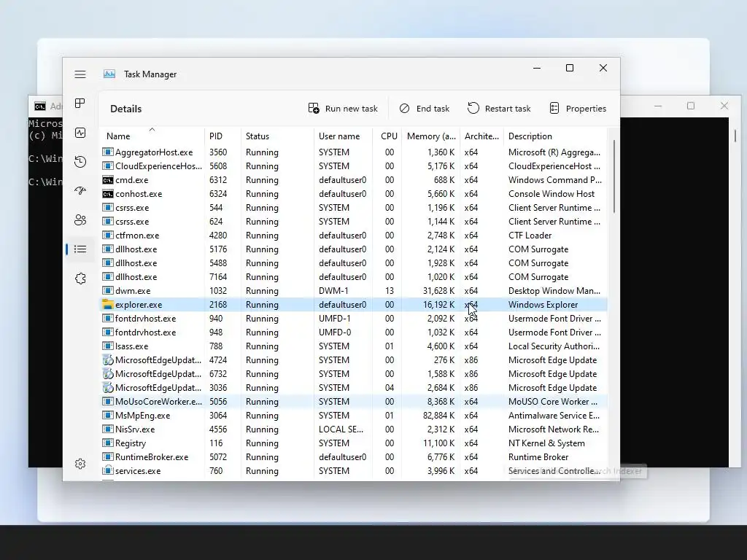Image resolution: width=747 pixels, height=560 pixels.
Task: Select csrss.exe with PID 624
Action: tap(354, 222)
